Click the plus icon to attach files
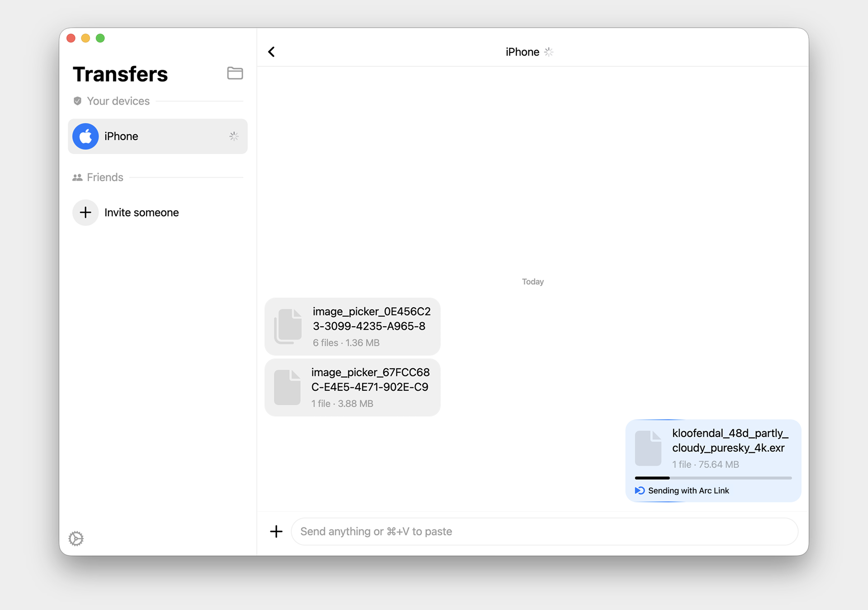This screenshot has height=610, width=868. pyautogui.click(x=276, y=531)
